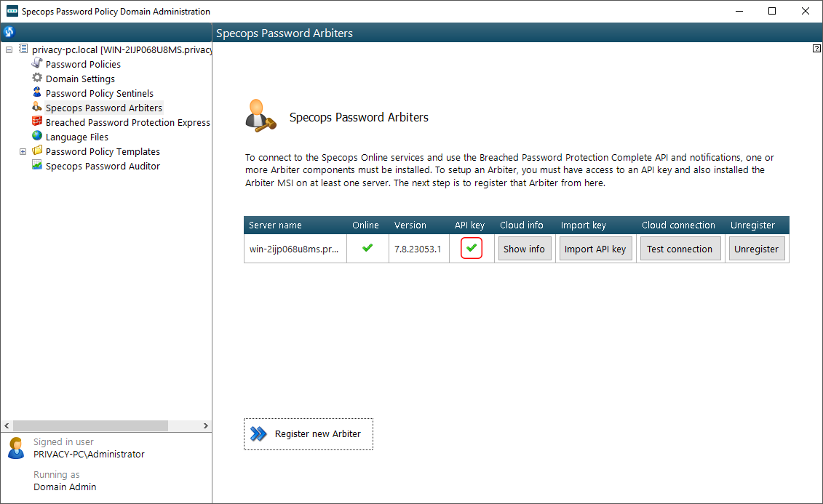Screen dimensions: 823x504
Task: Click the Online column header
Action: tap(367, 225)
